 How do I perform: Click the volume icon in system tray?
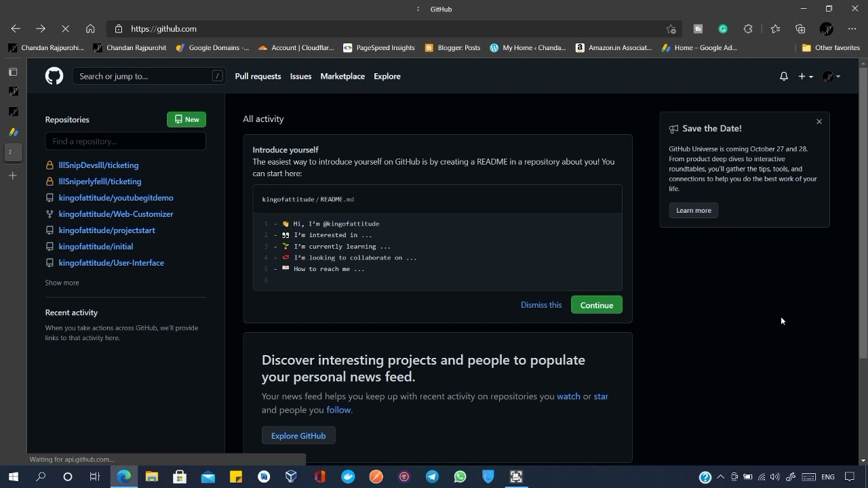click(x=775, y=477)
